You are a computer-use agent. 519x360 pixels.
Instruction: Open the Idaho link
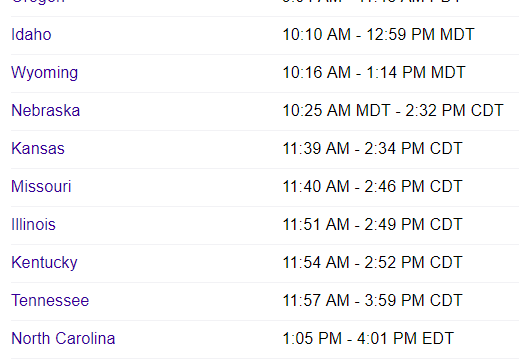click(31, 35)
